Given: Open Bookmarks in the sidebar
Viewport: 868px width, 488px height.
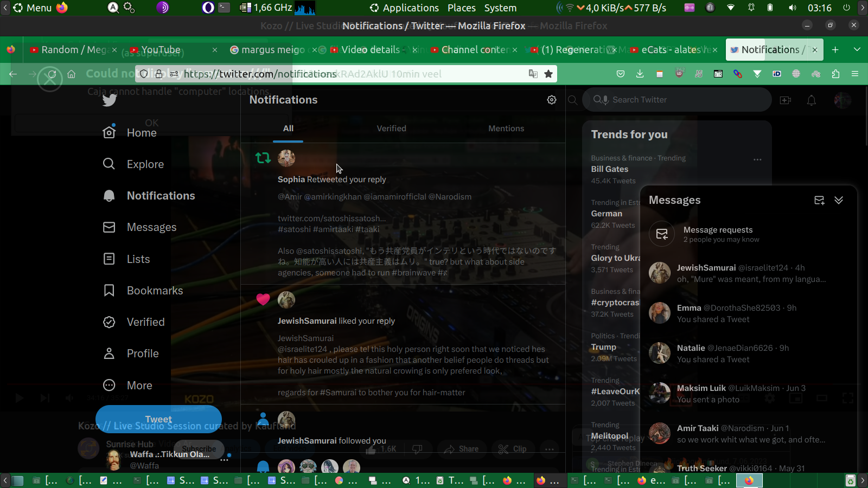Looking at the screenshot, I should [x=143, y=291].
